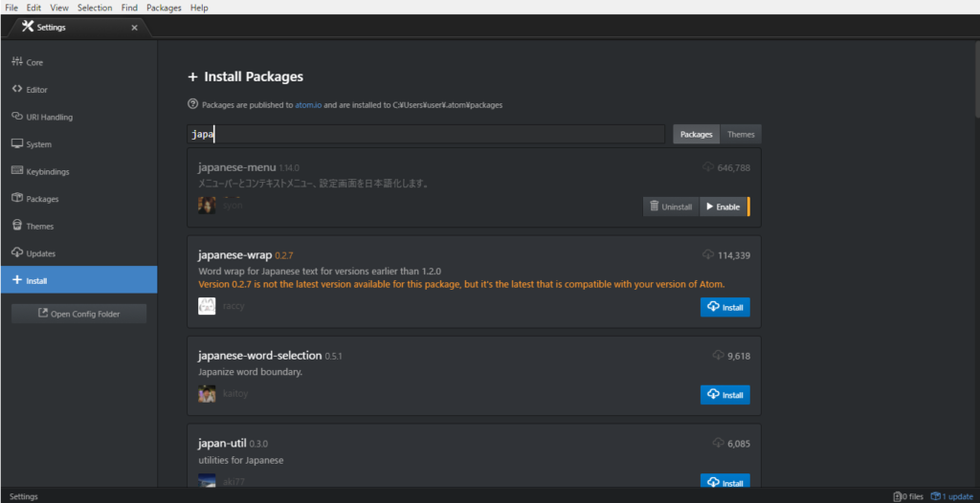
Task: Click the package search field containing 'japa'
Action: (x=426, y=134)
